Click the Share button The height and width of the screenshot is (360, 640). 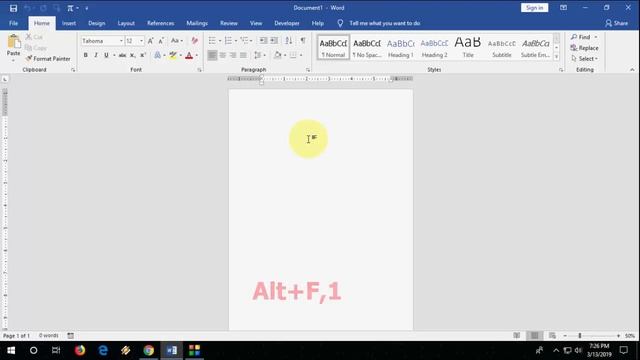(616, 23)
